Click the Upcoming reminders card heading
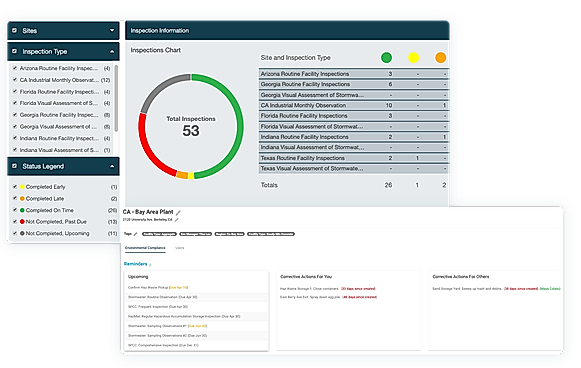This screenshot has height=368, width=581. [x=138, y=276]
